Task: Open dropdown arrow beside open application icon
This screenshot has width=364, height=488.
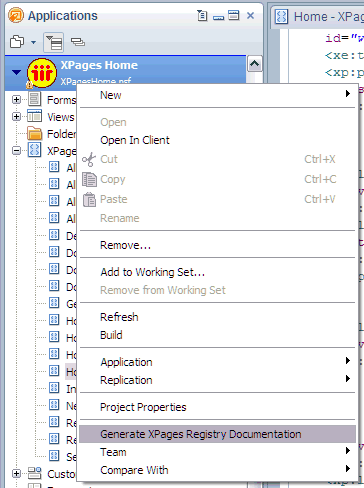Action: (33, 42)
